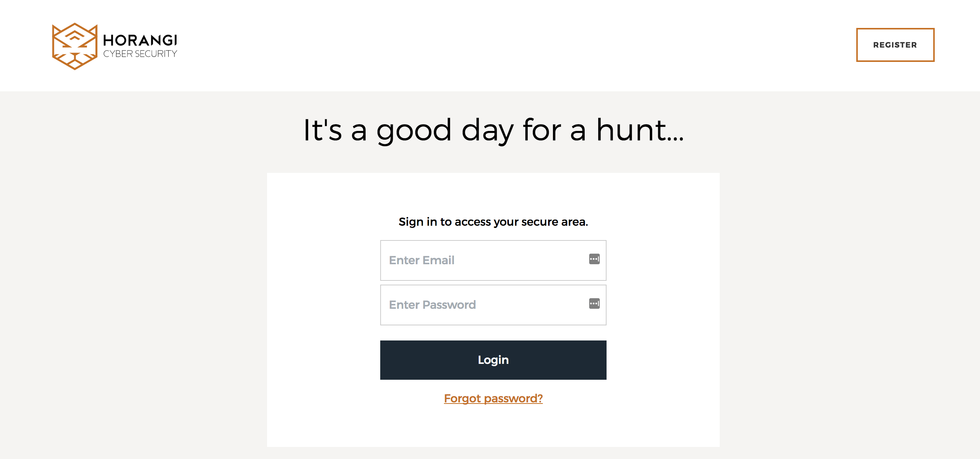Open the Forgot password? link
Viewport: 980px width, 459px height.
click(x=493, y=398)
